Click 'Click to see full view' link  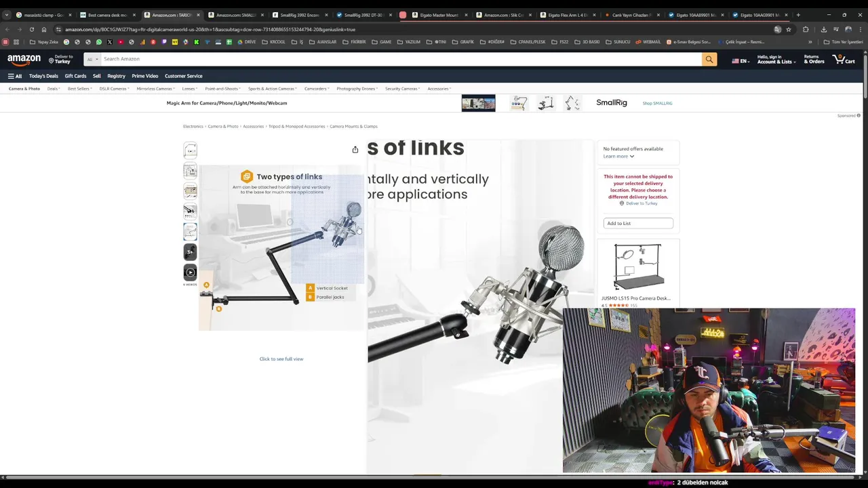281,359
